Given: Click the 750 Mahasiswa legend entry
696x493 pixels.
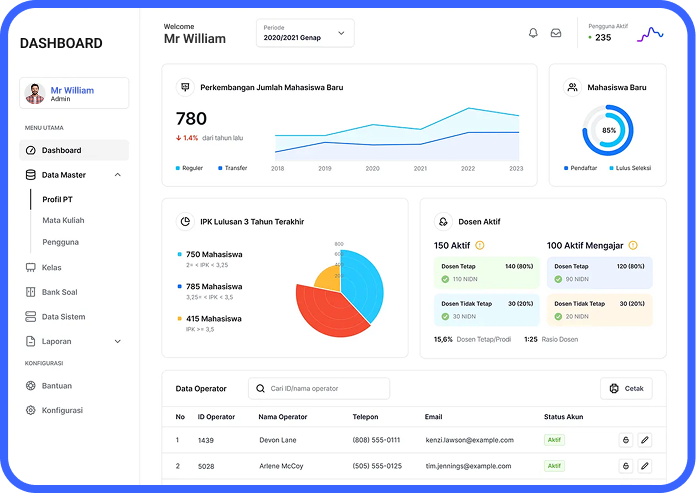Looking at the screenshot, I should click(x=210, y=259).
